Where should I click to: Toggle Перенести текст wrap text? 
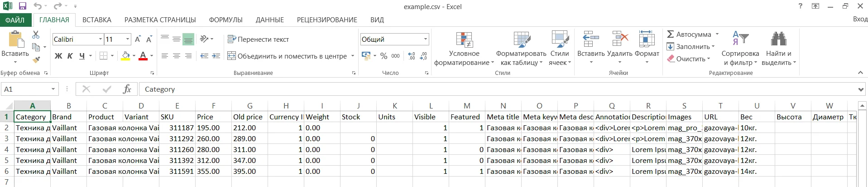[258, 39]
